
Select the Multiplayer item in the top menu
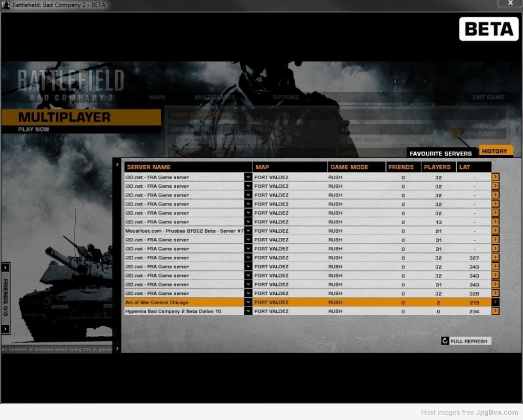pos(215,97)
